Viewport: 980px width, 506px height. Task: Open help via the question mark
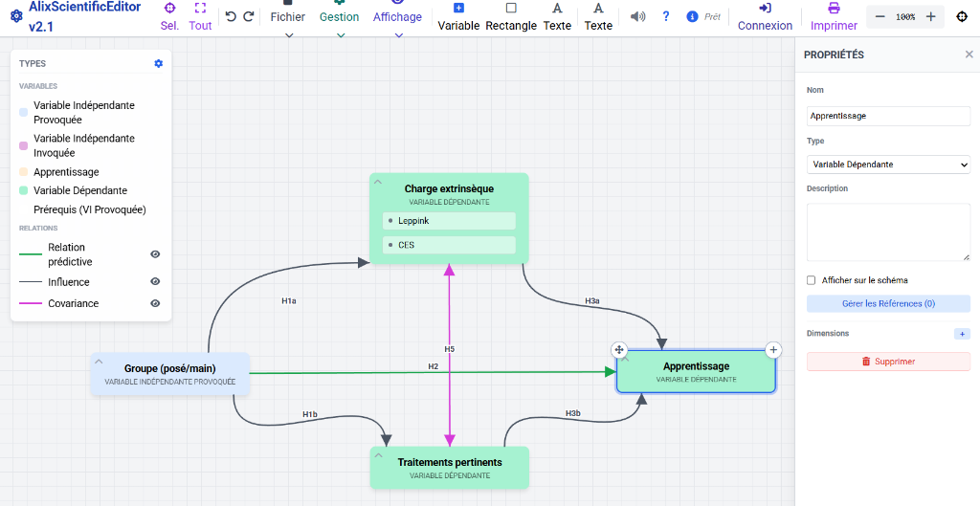click(666, 17)
